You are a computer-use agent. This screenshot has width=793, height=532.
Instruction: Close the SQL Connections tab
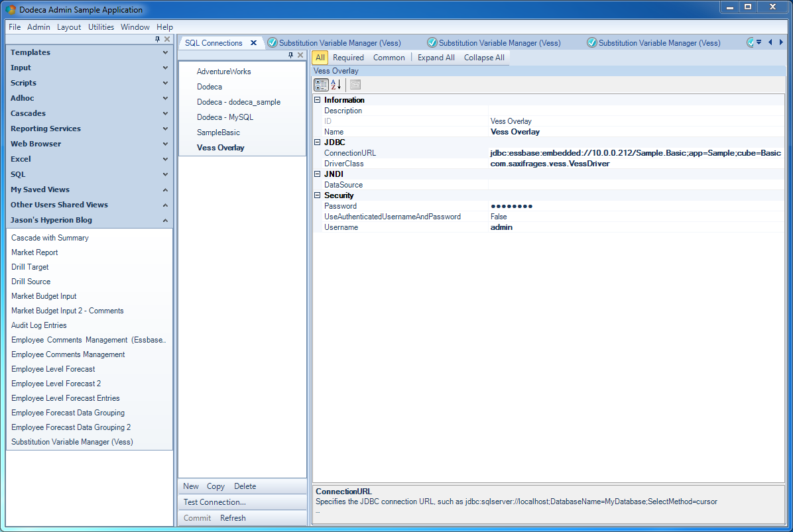(x=254, y=43)
